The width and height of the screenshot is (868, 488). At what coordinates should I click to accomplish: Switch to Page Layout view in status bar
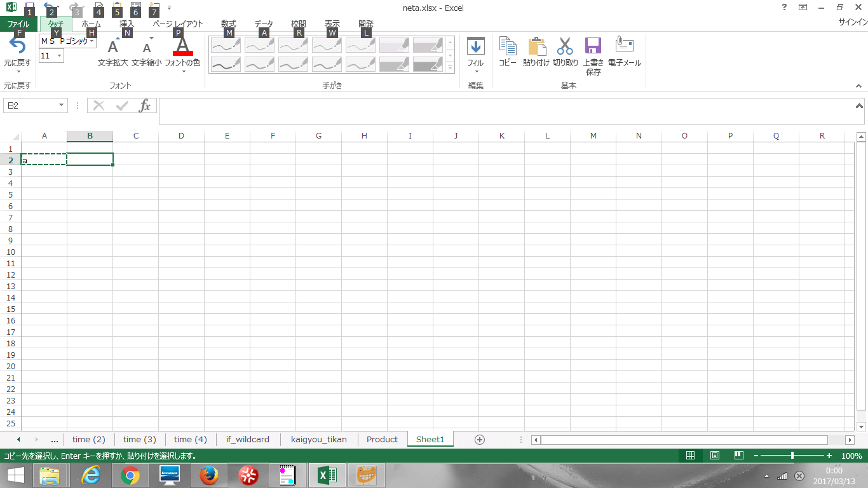[714, 455]
